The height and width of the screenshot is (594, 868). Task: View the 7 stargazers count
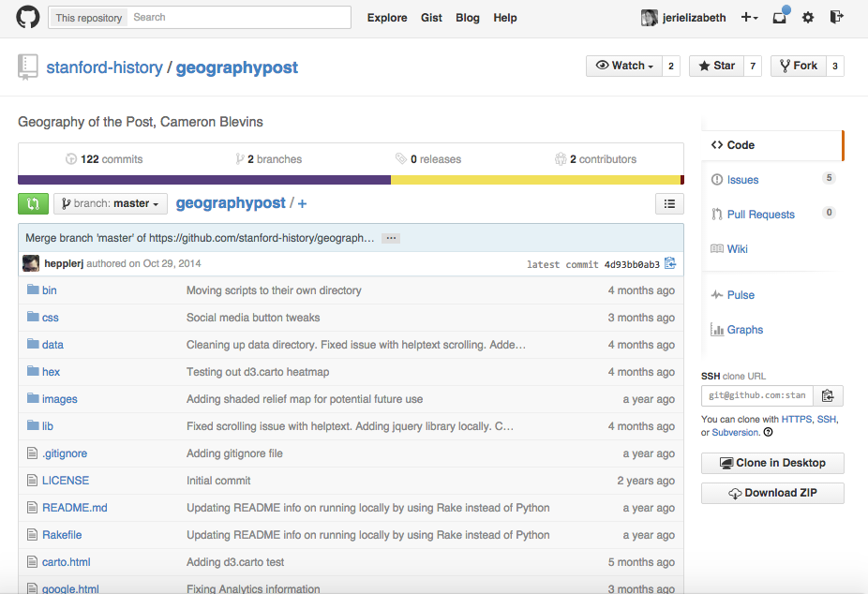[753, 66]
